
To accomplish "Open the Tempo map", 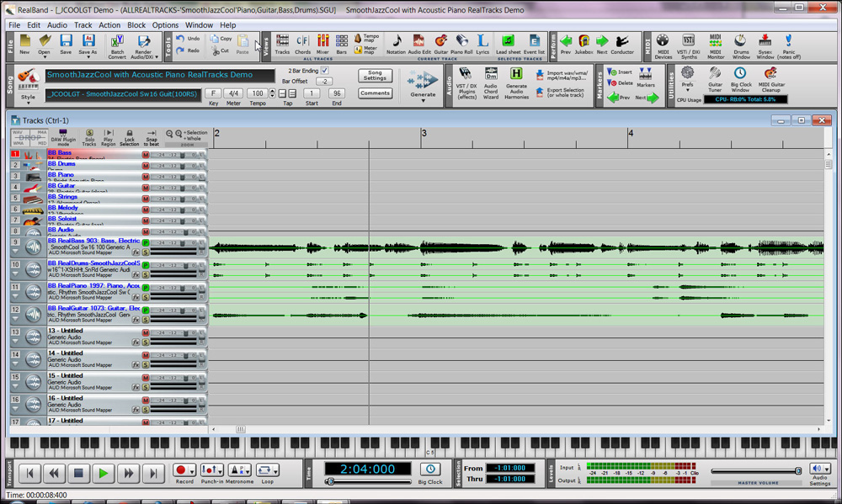I will [367, 38].
